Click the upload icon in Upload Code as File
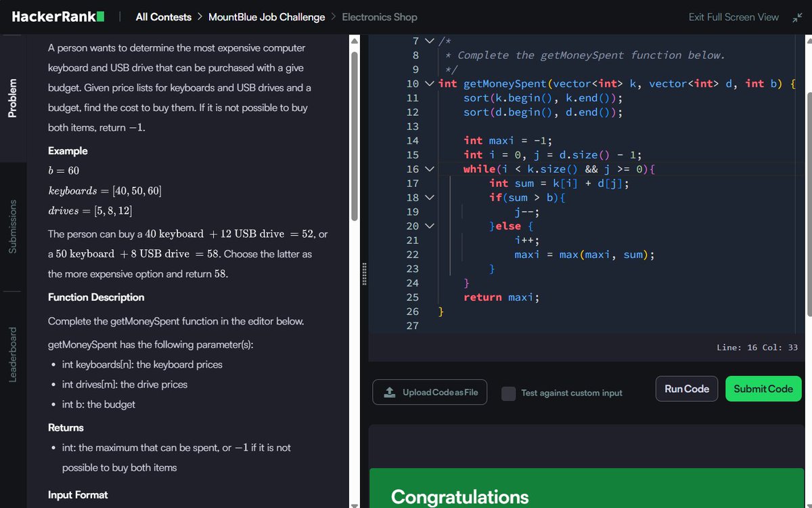This screenshot has width=812, height=508. [x=389, y=392]
